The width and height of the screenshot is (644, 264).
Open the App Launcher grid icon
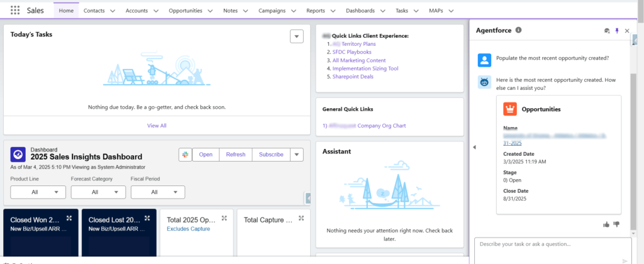point(15,11)
